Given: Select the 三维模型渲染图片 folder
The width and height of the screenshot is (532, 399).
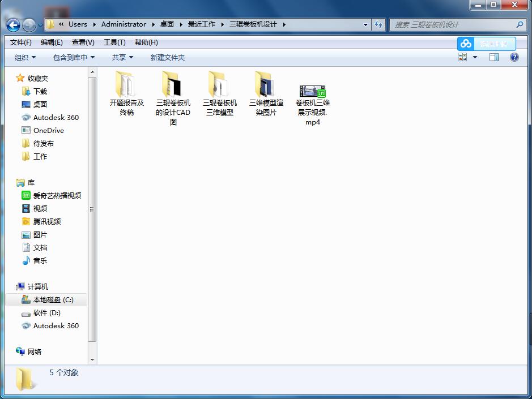Looking at the screenshot, I should coord(266,93).
